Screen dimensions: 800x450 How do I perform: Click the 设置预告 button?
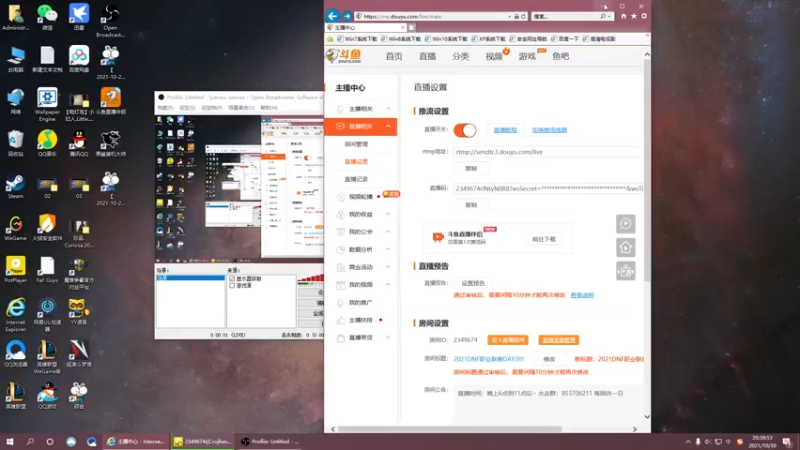coord(473,283)
